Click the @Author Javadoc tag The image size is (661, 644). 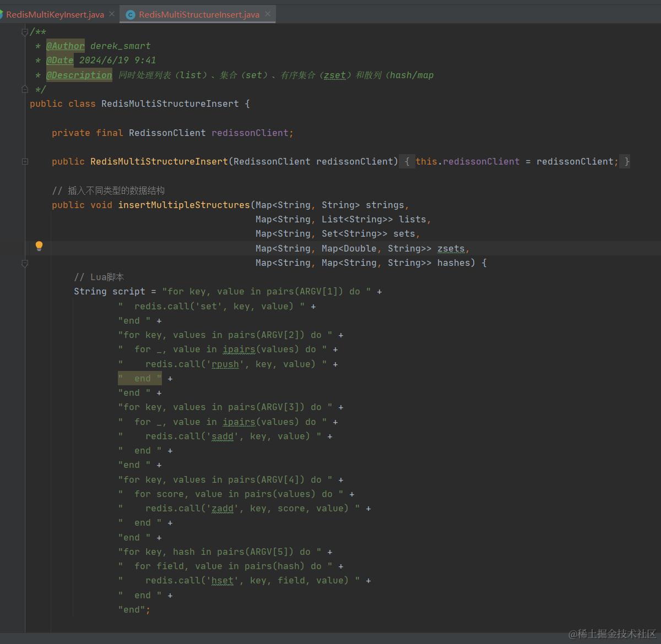66,46
